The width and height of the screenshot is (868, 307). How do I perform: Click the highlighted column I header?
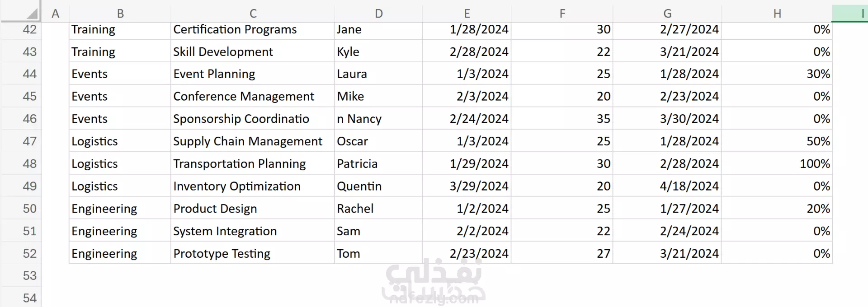tap(850, 14)
